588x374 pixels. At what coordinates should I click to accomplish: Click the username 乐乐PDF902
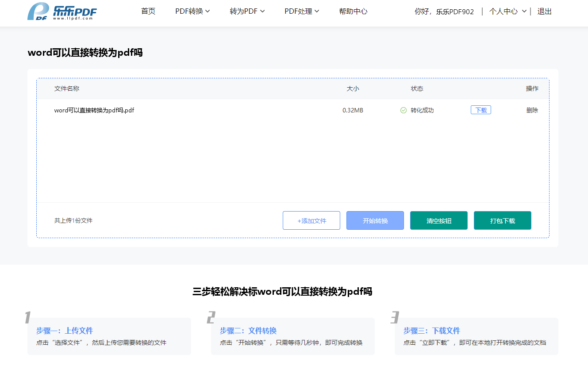[455, 12]
